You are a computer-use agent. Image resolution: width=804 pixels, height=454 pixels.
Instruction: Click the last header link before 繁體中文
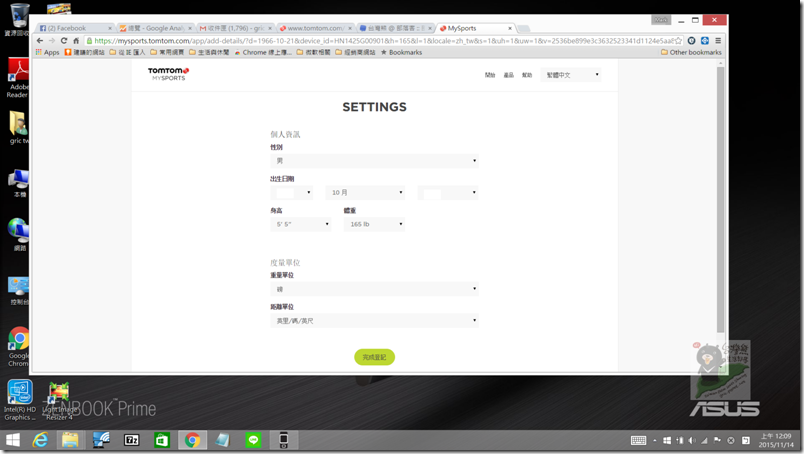(527, 75)
